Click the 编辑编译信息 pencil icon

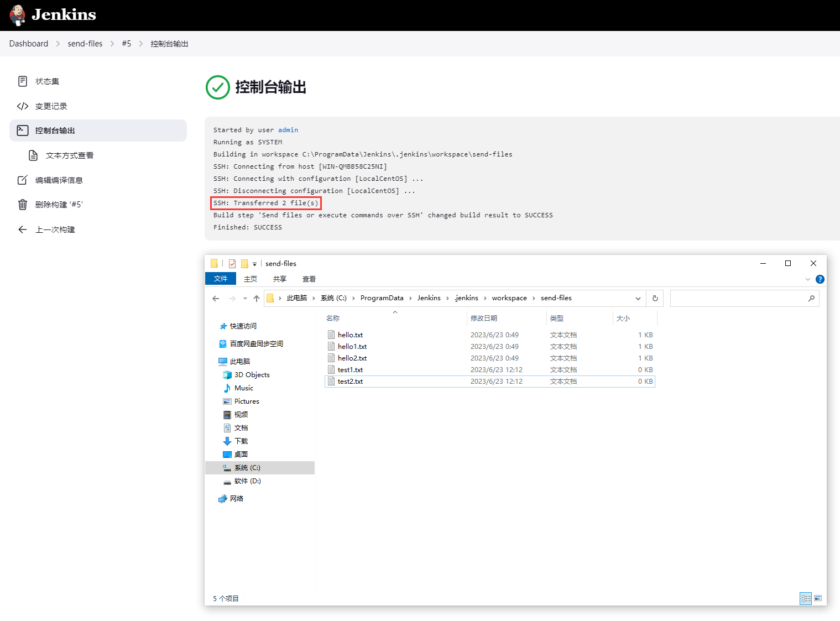click(22, 179)
